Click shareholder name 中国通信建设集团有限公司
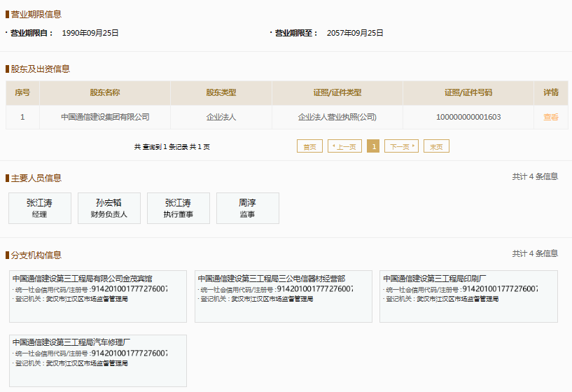 coord(105,117)
